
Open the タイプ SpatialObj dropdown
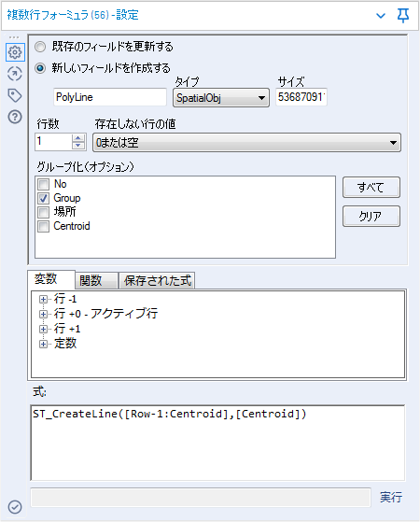tap(221, 97)
